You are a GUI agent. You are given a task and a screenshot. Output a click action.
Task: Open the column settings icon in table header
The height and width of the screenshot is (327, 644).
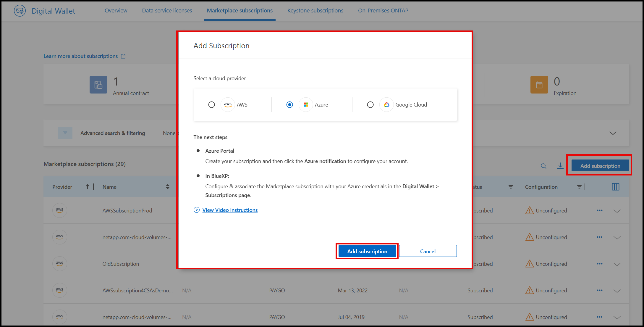coord(615,187)
